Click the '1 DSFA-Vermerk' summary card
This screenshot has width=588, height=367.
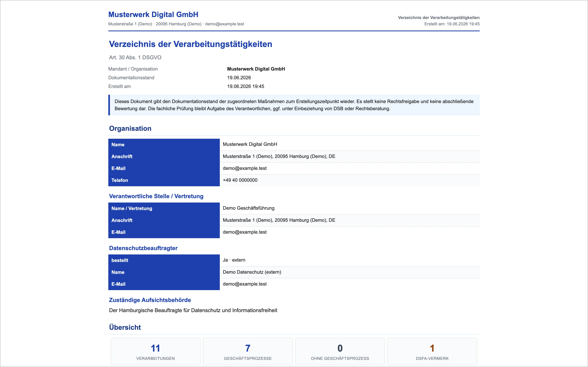432,351
